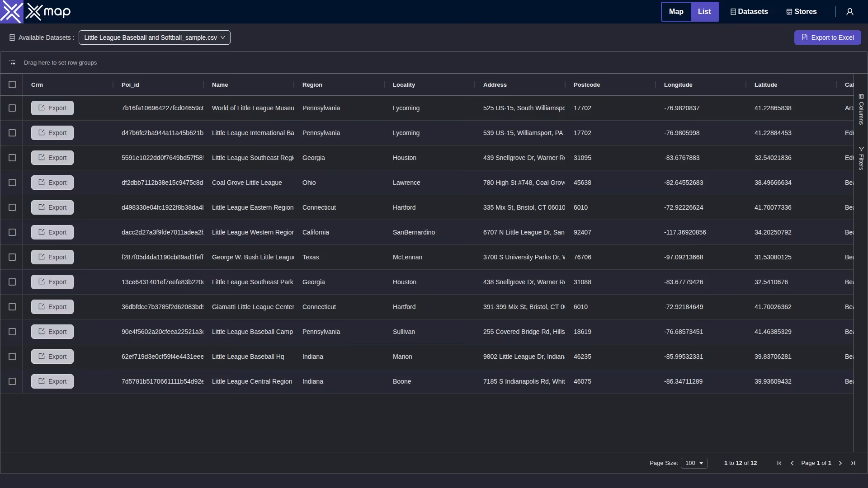Image resolution: width=868 pixels, height=488 pixels.
Task: Select Coal Grove Little League row checkbox
Action: click(12, 183)
